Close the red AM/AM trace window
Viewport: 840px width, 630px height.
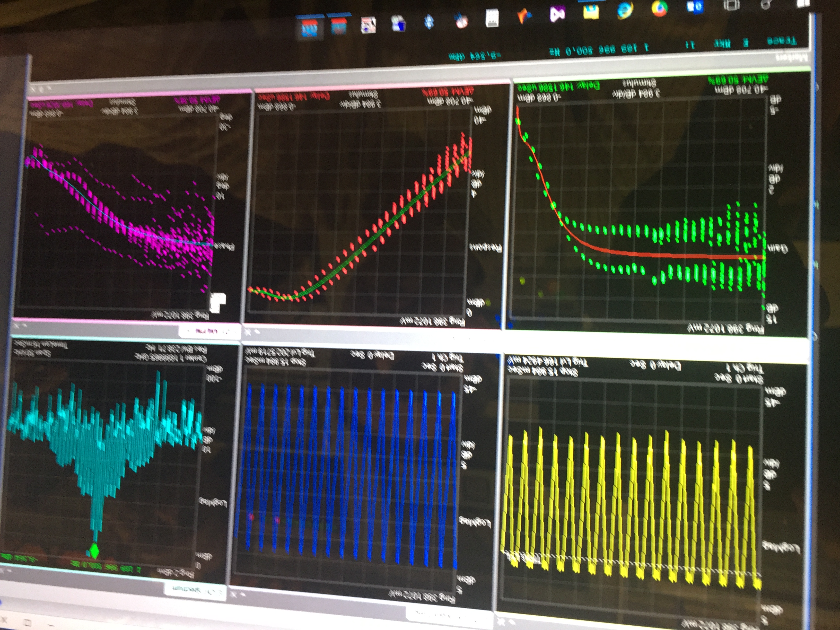(x=247, y=333)
